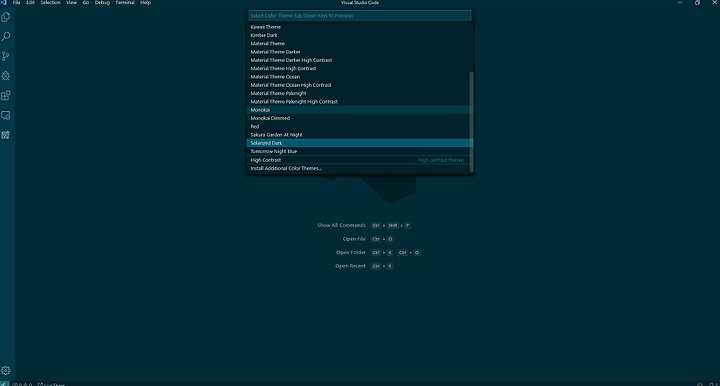Open the View menu
This screenshot has width=720, height=386.
[72, 3]
